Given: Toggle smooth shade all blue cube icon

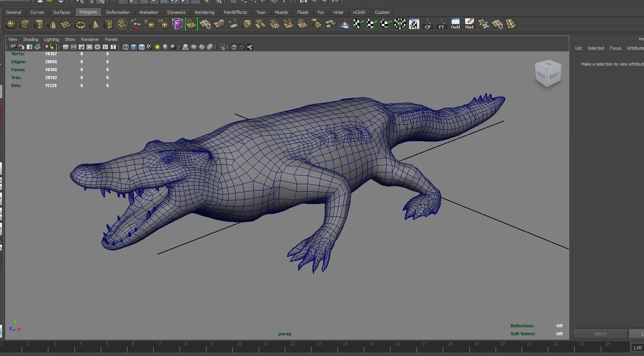Looking at the screenshot, I should click(x=134, y=47).
